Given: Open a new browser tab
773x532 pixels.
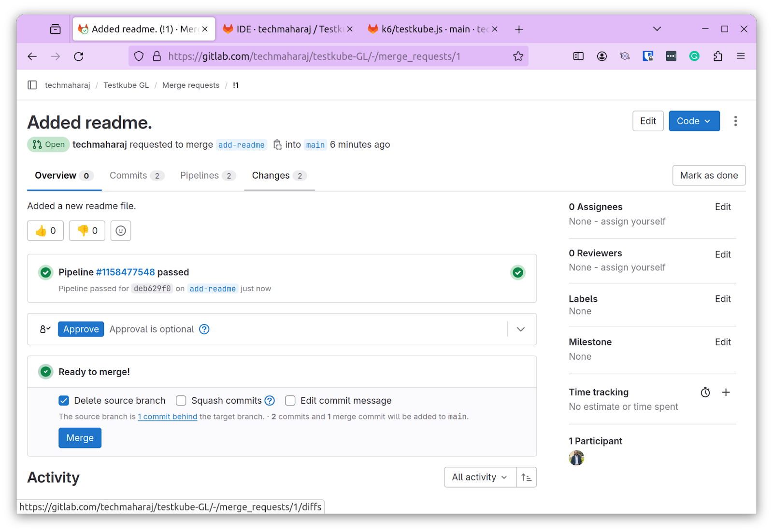Looking at the screenshot, I should 519,29.
